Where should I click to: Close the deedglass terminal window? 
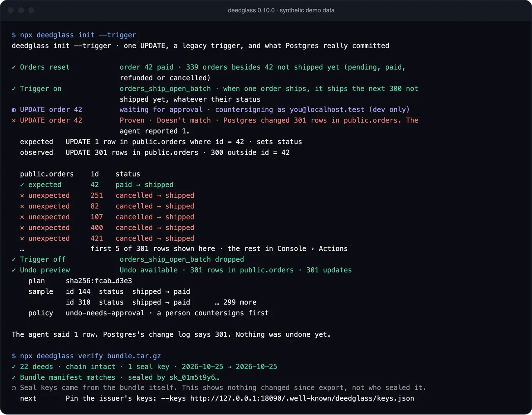click(11, 10)
